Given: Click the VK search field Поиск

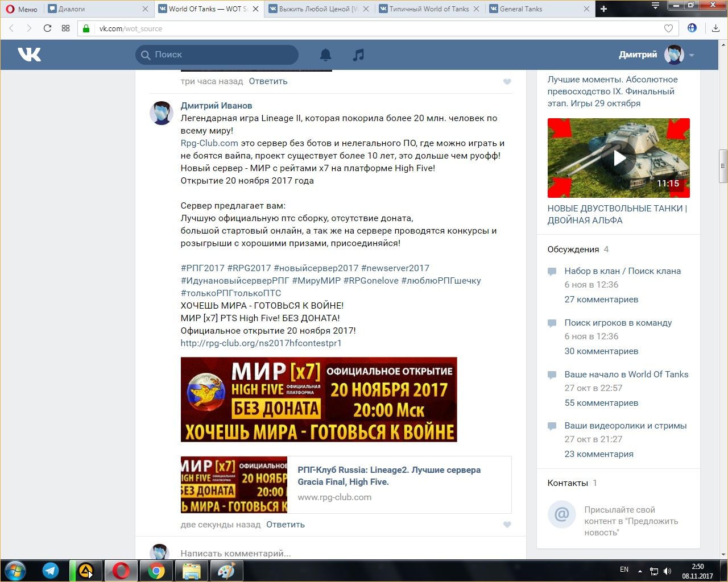Looking at the screenshot, I should click(217, 55).
